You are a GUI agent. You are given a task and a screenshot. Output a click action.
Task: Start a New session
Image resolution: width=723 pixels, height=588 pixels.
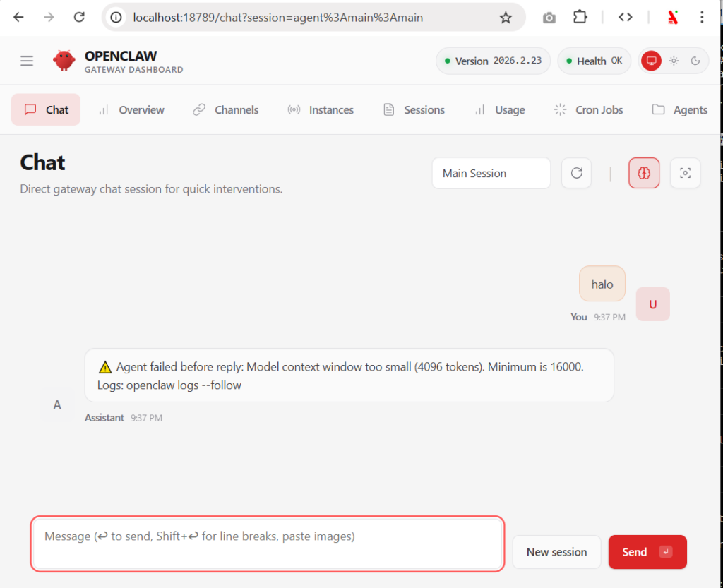click(556, 552)
